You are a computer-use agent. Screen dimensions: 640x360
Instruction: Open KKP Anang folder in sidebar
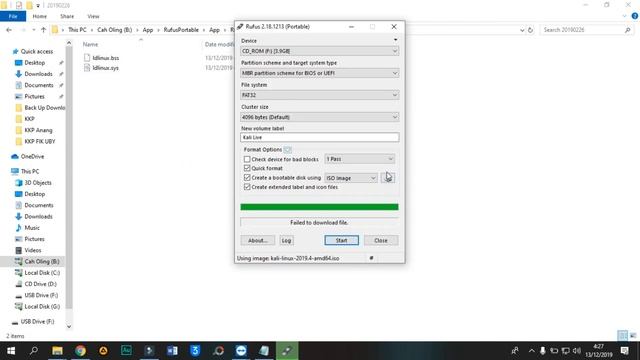[x=38, y=130]
